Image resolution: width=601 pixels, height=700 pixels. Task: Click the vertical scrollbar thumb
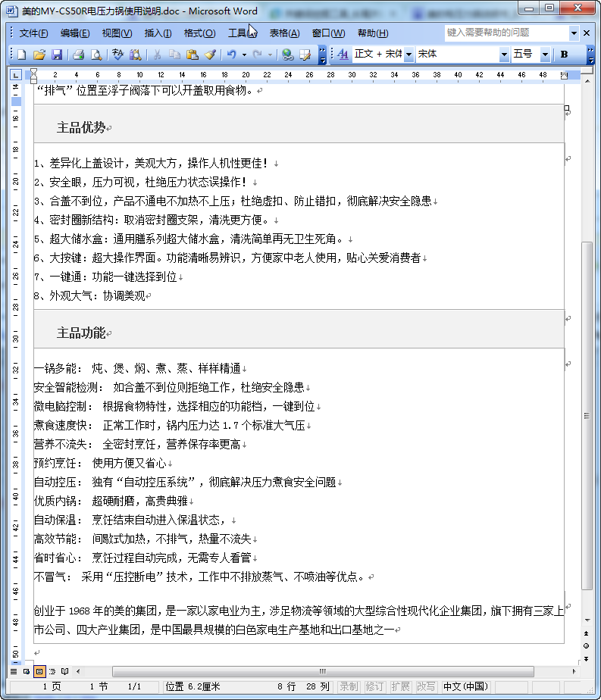587,416
